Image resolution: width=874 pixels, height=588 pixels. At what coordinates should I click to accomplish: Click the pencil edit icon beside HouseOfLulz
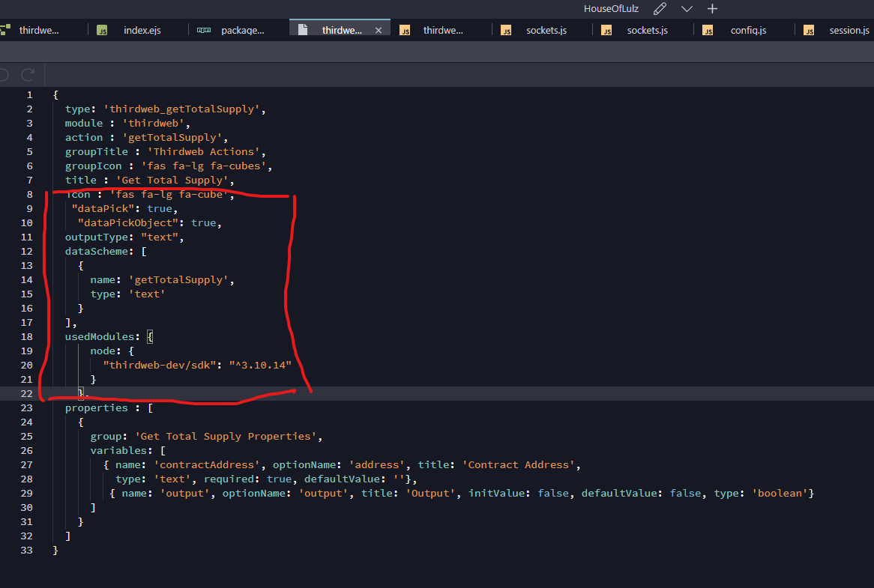[x=660, y=8]
